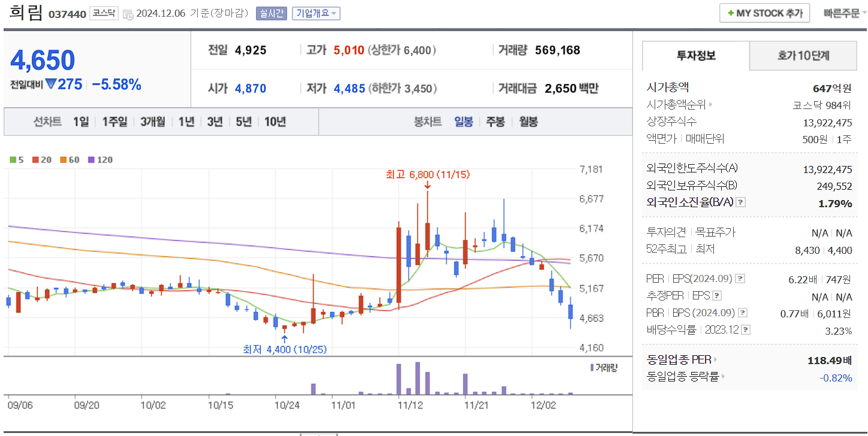Switch to the 호가 10단계 tab
The width and height of the screenshot is (868, 436).
click(x=803, y=55)
